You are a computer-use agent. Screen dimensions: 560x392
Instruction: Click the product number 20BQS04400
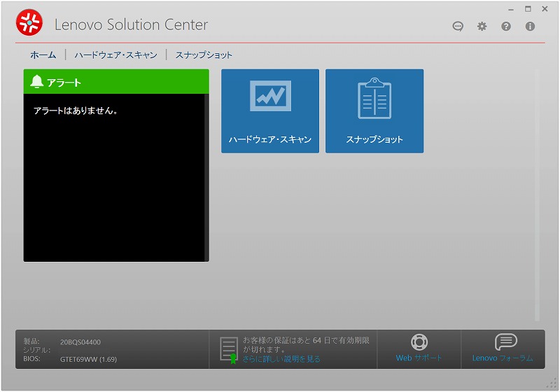[x=80, y=342]
